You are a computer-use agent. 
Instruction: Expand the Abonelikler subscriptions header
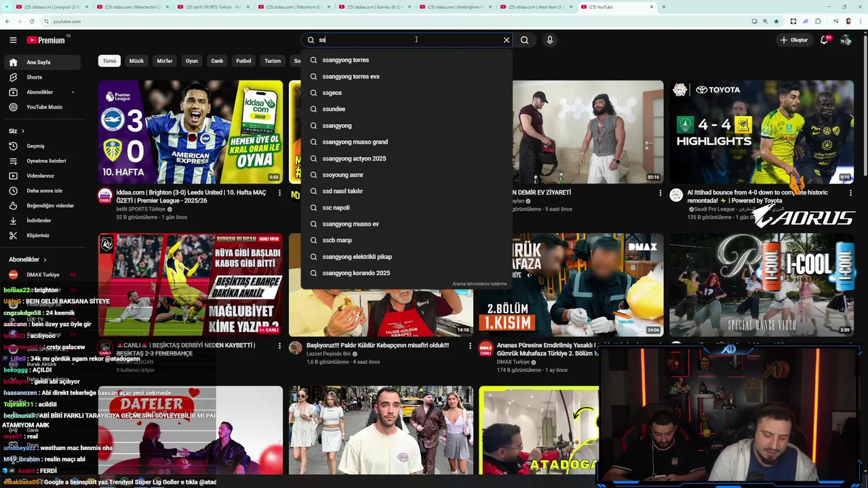[x=28, y=260]
